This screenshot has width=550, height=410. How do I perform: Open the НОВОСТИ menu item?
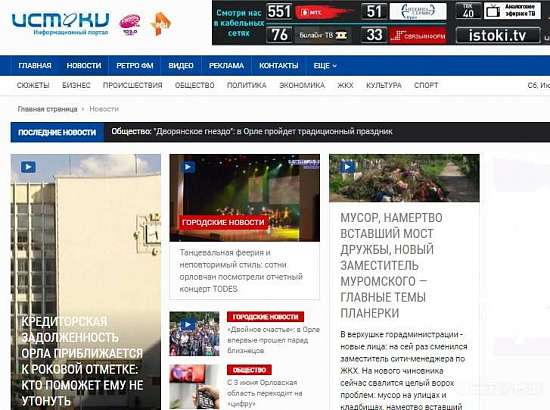(x=84, y=66)
